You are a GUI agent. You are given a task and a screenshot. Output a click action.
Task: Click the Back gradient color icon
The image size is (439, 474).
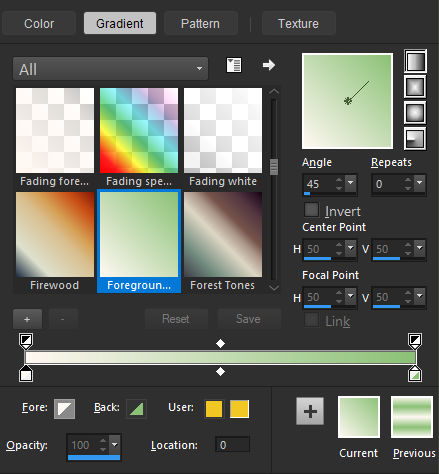pyautogui.click(x=136, y=409)
